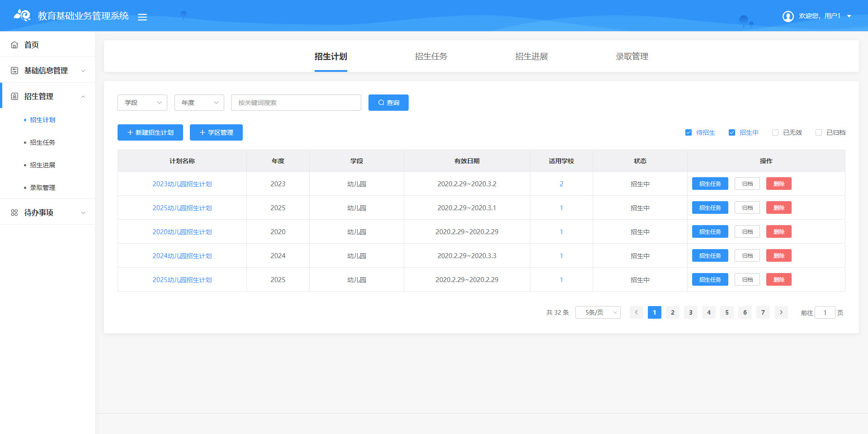
Task: Click the 新建招生计划 button
Action: point(150,132)
